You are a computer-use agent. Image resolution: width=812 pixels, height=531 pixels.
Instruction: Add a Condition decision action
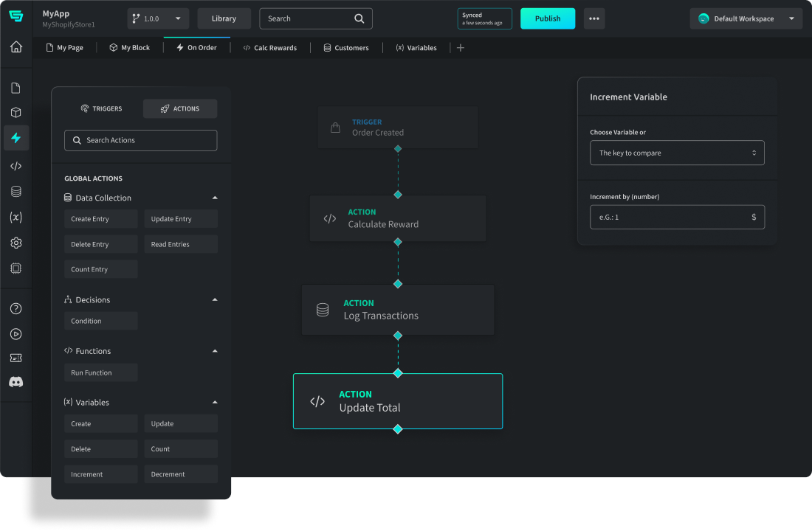100,321
